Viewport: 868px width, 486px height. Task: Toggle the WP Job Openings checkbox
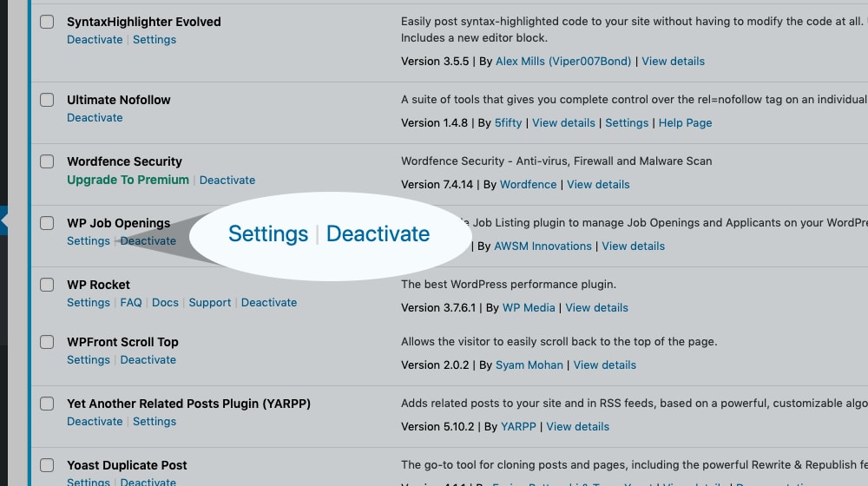47,223
